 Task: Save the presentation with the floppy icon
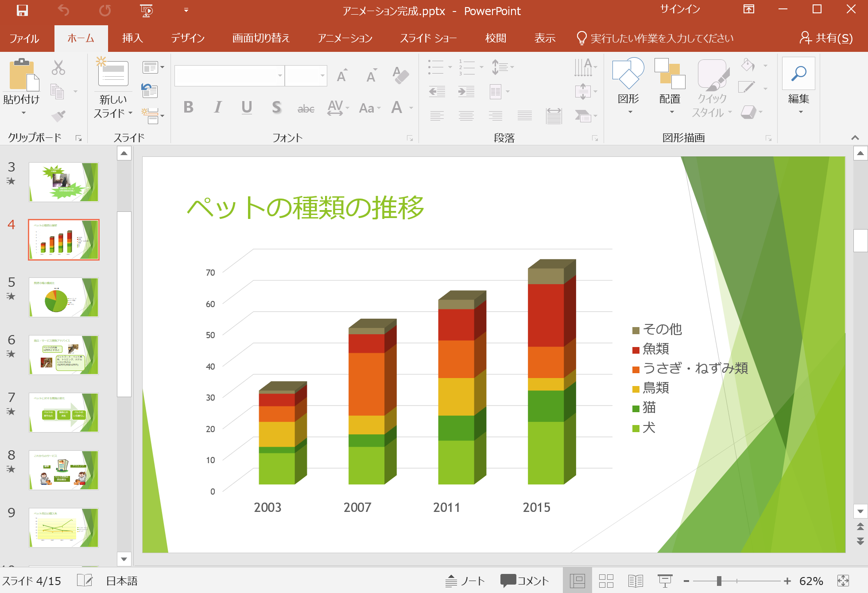tap(22, 10)
